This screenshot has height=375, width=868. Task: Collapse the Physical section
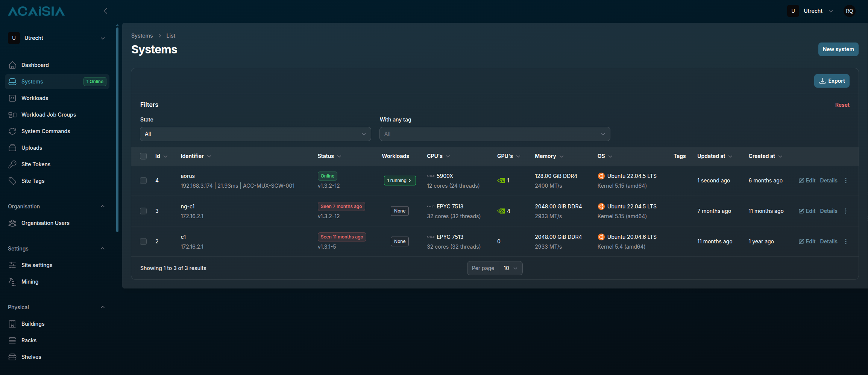103,307
